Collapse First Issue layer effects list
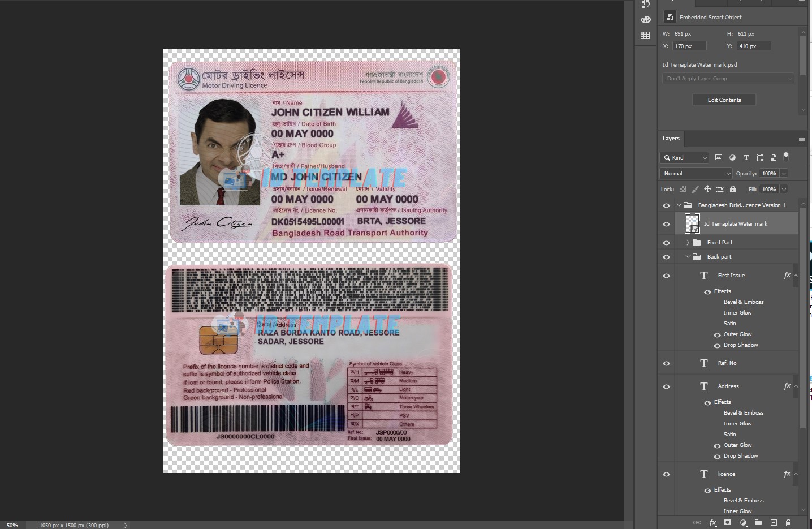 [x=796, y=276]
